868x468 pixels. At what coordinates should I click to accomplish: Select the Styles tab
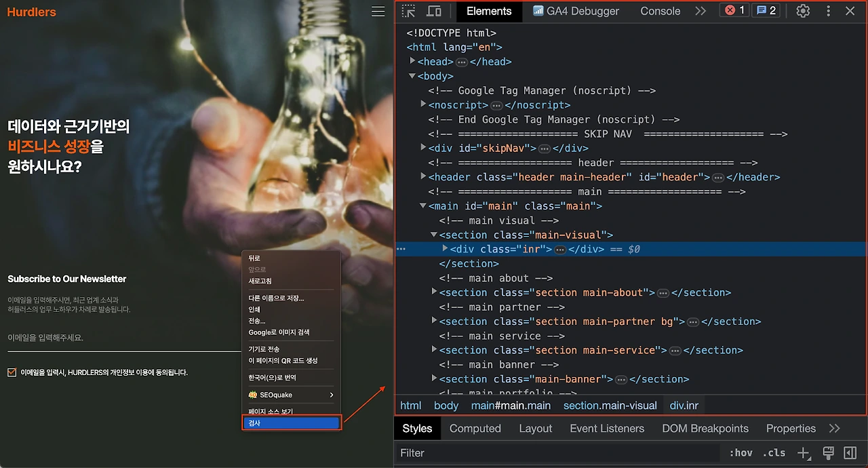pyautogui.click(x=417, y=429)
